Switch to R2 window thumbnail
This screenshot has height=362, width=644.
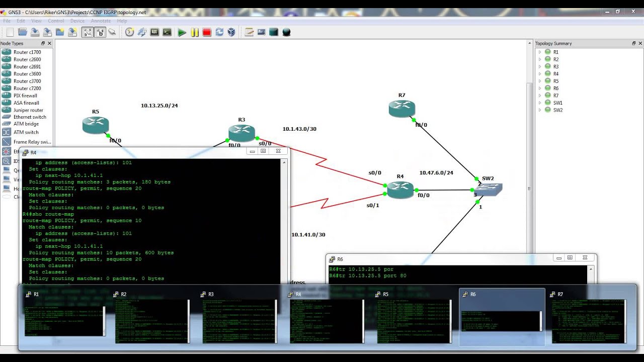(151, 317)
